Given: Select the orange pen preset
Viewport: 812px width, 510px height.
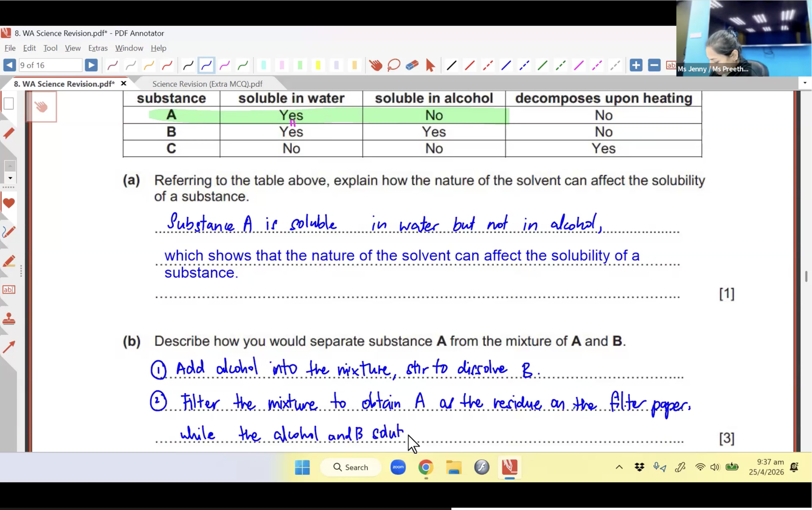Looking at the screenshot, I should coord(149,66).
